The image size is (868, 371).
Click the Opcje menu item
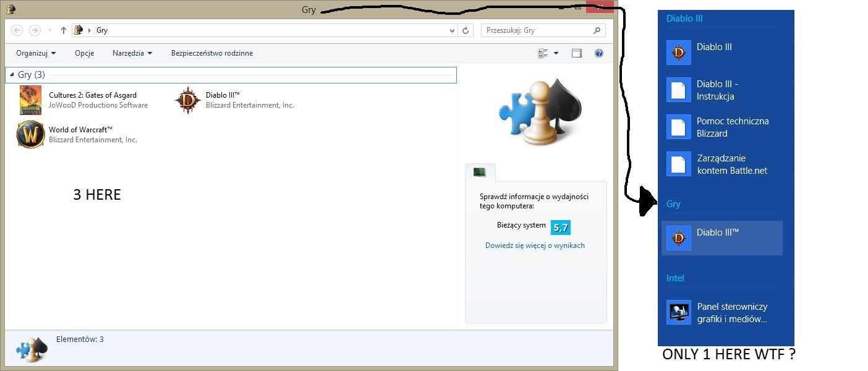click(x=85, y=53)
